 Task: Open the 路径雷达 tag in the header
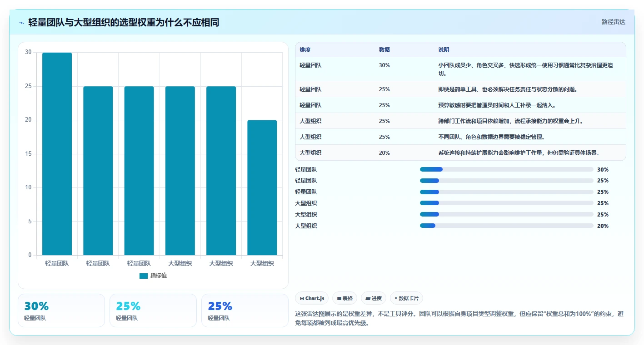(x=614, y=22)
